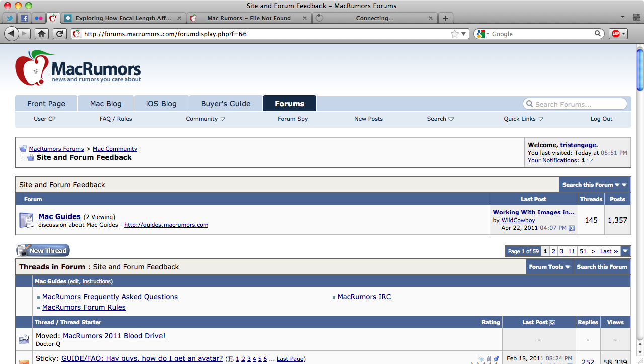The height and width of the screenshot is (364, 644).
Task: Sort threads by Replies column
Action: [x=588, y=322]
